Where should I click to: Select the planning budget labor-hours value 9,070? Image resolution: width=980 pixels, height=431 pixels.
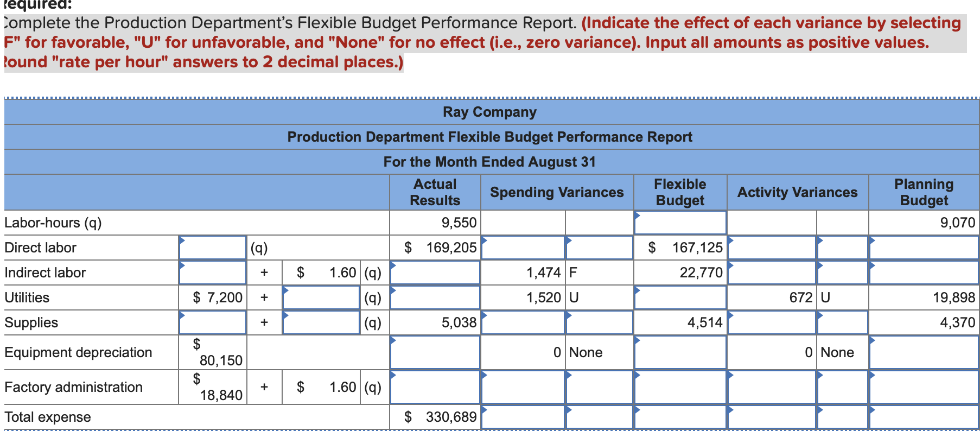pyautogui.click(x=924, y=223)
